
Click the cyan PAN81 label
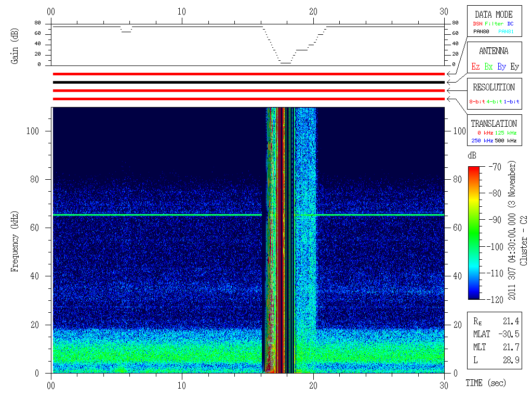506,32
